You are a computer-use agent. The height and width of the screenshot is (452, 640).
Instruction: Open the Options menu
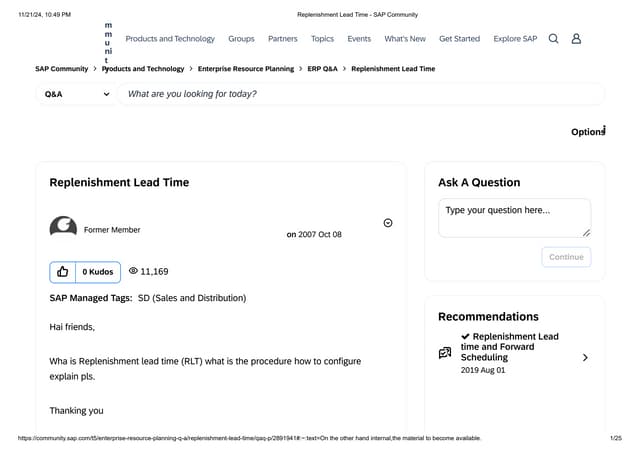tap(588, 132)
